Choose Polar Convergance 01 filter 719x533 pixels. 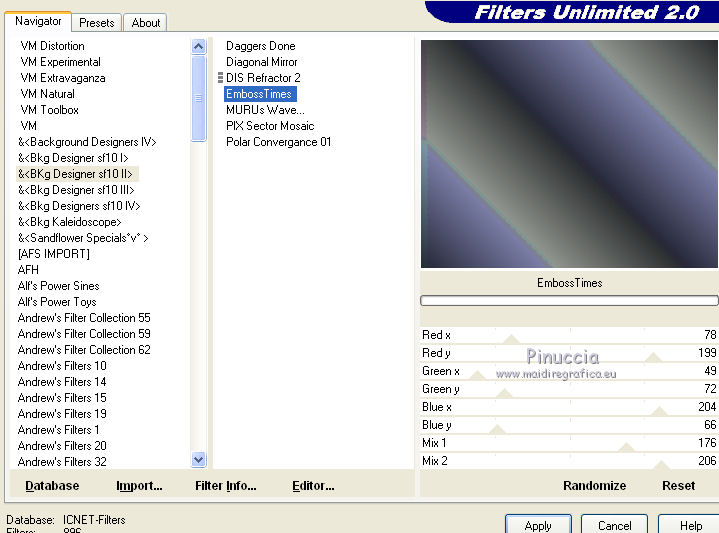point(278,142)
